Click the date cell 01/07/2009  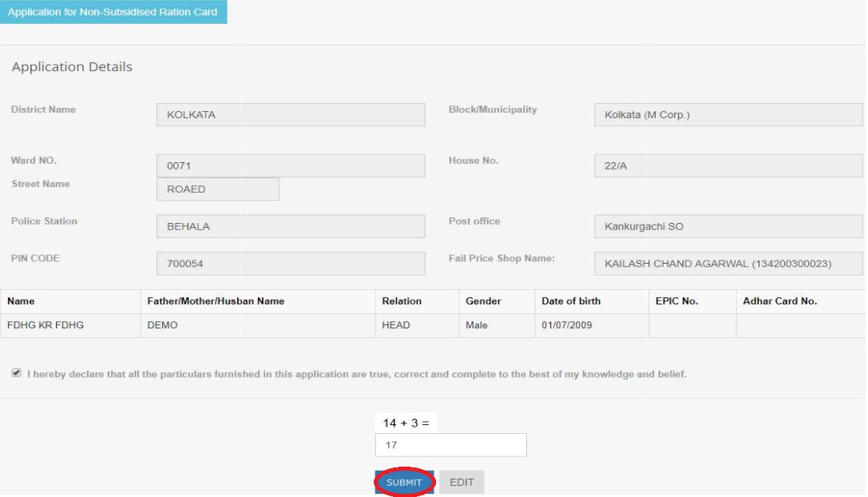(x=567, y=325)
